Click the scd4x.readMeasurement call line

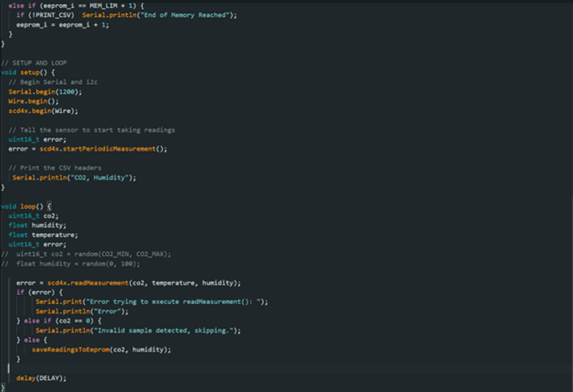129,283
